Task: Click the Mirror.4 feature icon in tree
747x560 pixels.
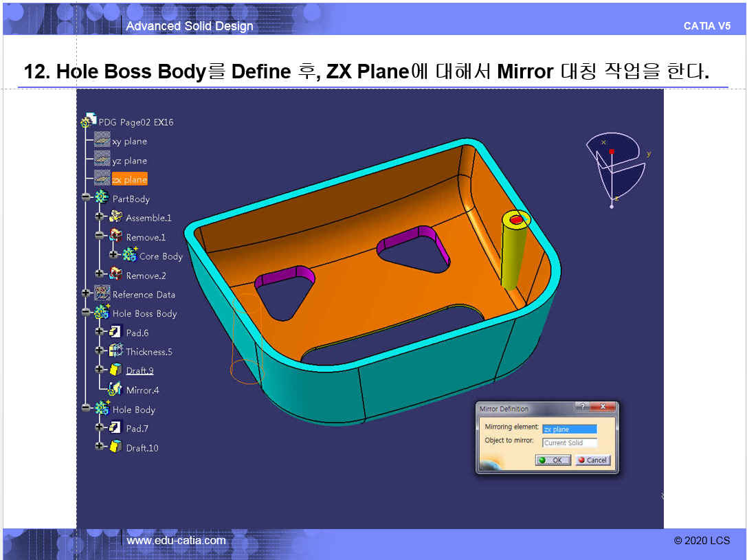Action: click(115, 390)
